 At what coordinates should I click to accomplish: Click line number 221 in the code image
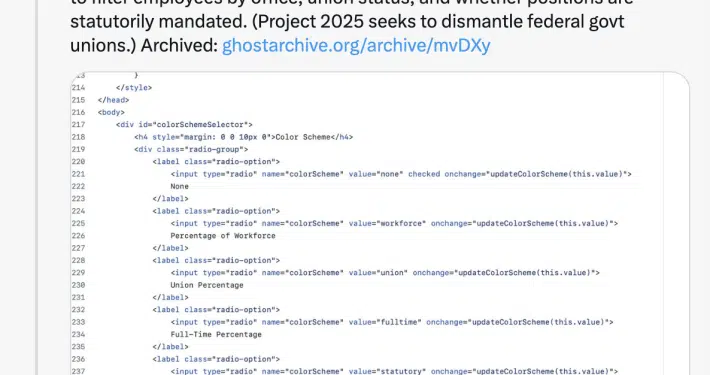78,174
